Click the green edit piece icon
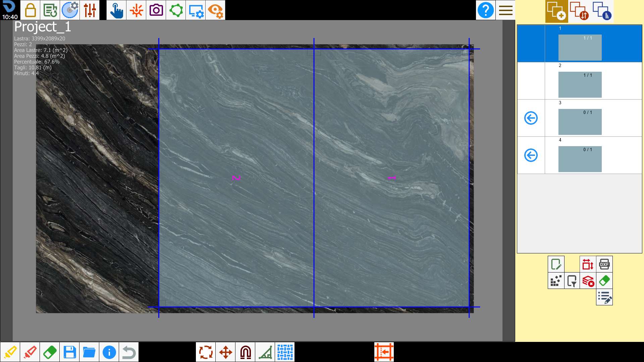Screen dimensions: 644x362 (556, 264)
